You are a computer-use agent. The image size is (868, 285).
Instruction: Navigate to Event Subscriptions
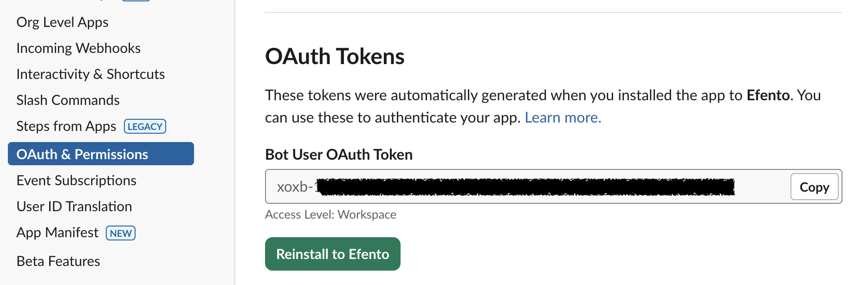click(x=76, y=181)
